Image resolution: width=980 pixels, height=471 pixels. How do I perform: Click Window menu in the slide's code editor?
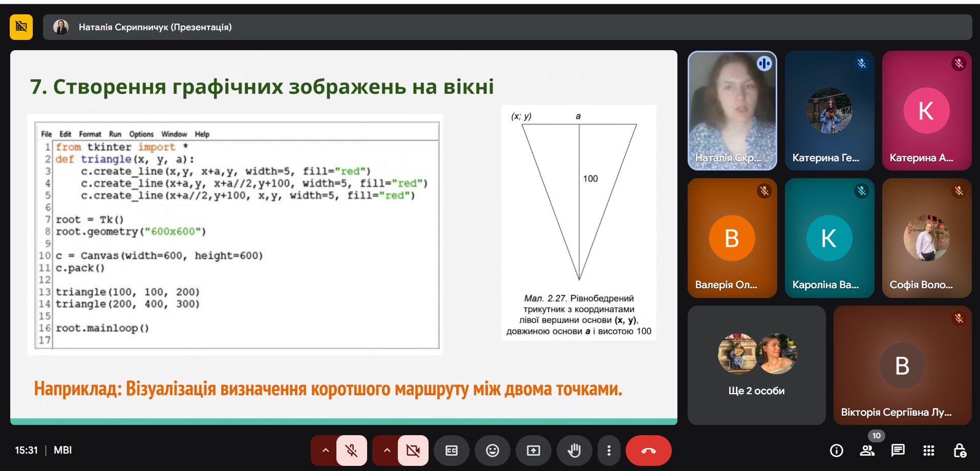pos(174,134)
